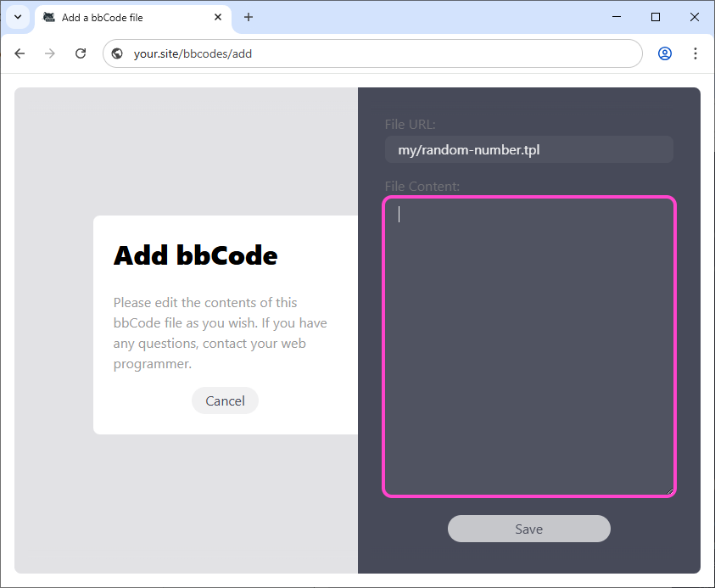Open the Chrome profile icon
Image resolution: width=715 pixels, height=588 pixels.
[665, 53]
